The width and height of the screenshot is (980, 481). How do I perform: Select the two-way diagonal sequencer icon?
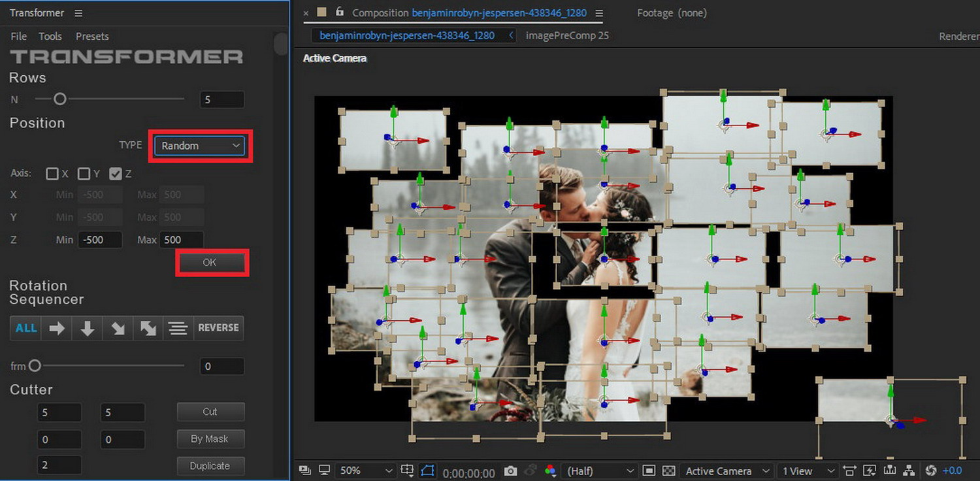(x=148, y=328)
